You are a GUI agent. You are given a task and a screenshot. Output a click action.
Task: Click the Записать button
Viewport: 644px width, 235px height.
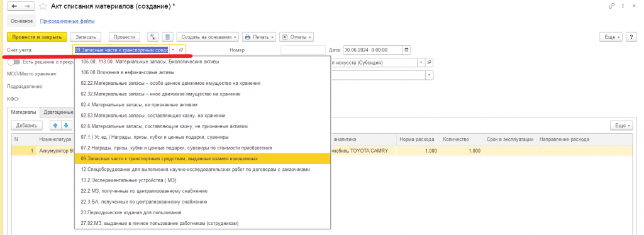tap(86, 37)
